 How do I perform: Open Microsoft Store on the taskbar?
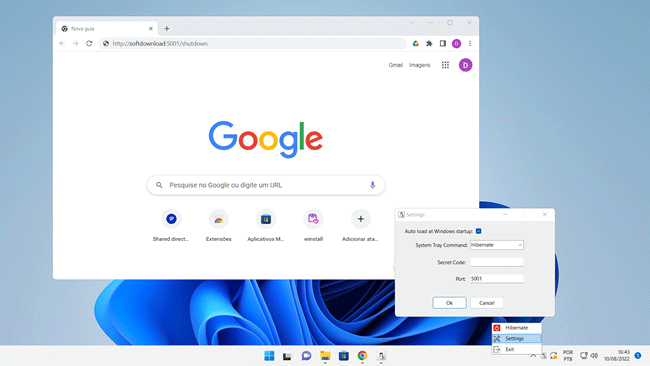(x=344, y=356)
